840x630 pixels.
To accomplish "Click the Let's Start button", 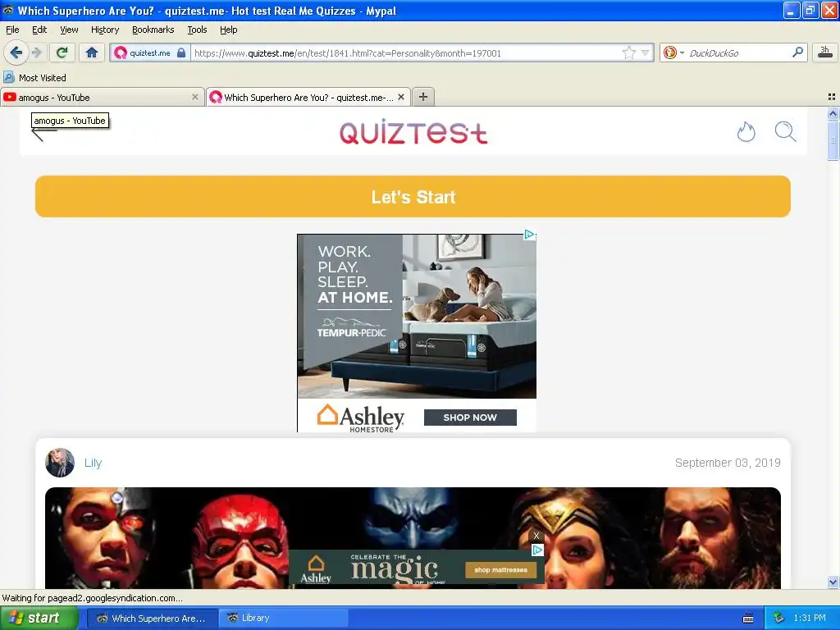I will [x=413, y=197].
